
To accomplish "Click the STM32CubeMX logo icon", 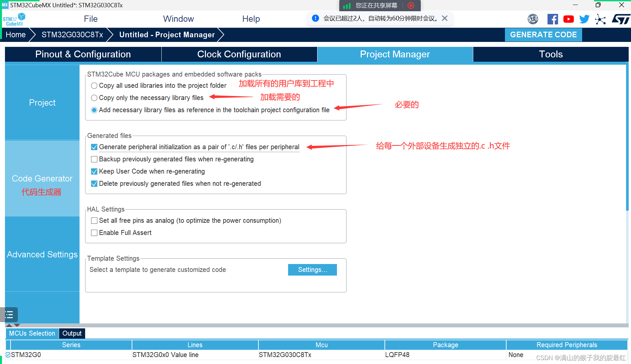I will coord(14,19).
